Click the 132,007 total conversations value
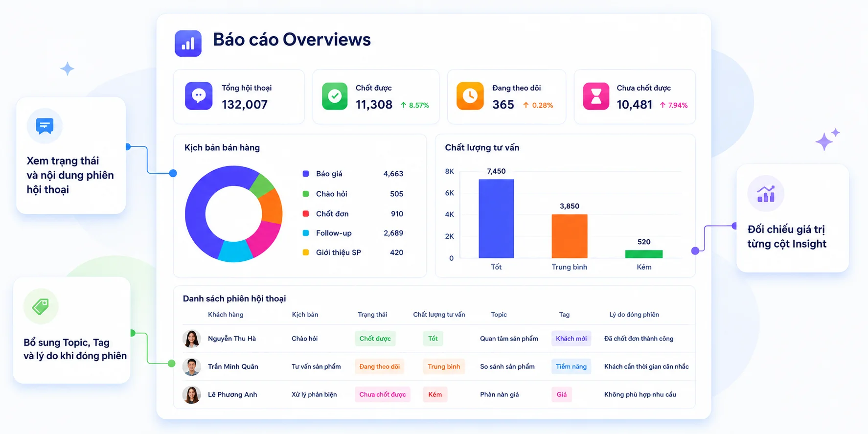Screen dimensions: 868x434 click(245, 105)
